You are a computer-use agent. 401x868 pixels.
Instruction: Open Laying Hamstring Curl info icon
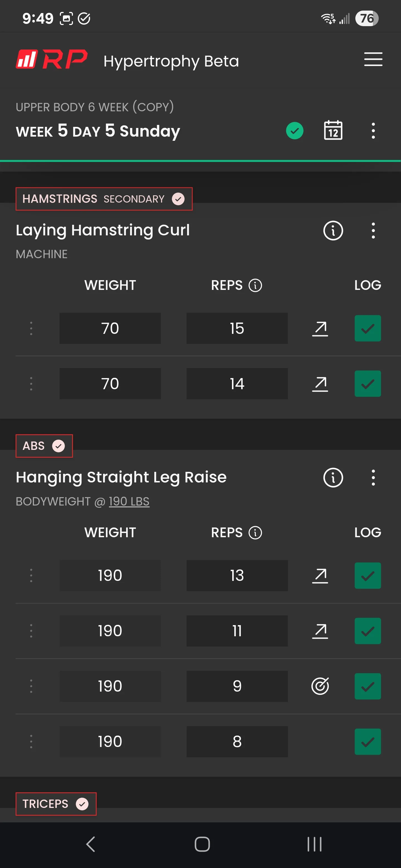(333, 230)
